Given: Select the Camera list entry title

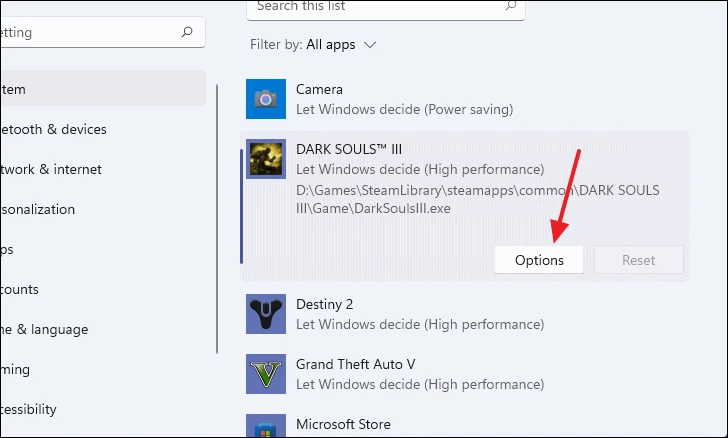Looking at the screenshot, I should [319, 89].
